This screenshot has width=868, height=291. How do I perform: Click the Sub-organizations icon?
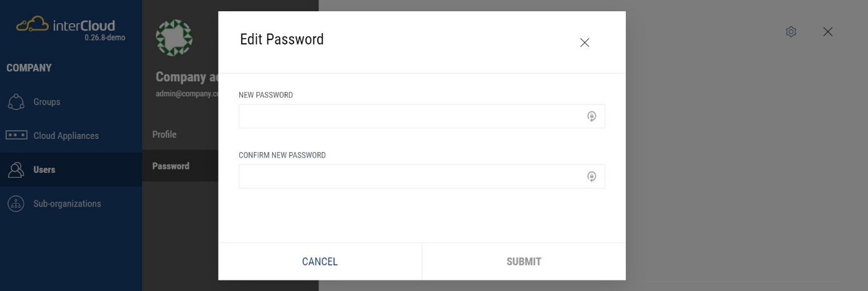(x=16, y=203)
